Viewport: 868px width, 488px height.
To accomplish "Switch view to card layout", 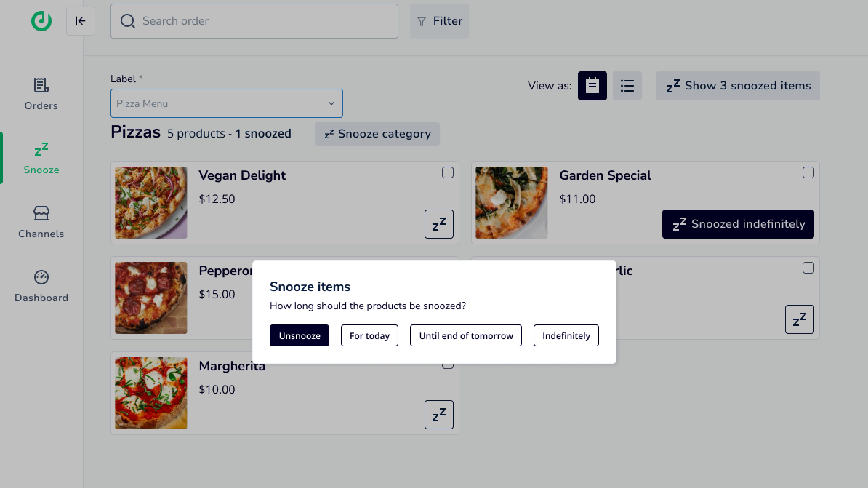I will point(592,86).
